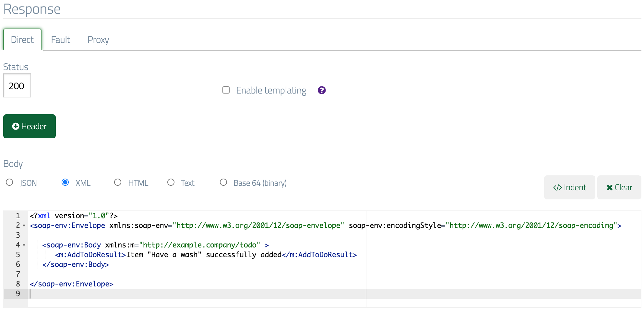The width and height of the screenshot is (644, 315).
Task: Click the xml version declaration on line 1
Action: [74, 216]
